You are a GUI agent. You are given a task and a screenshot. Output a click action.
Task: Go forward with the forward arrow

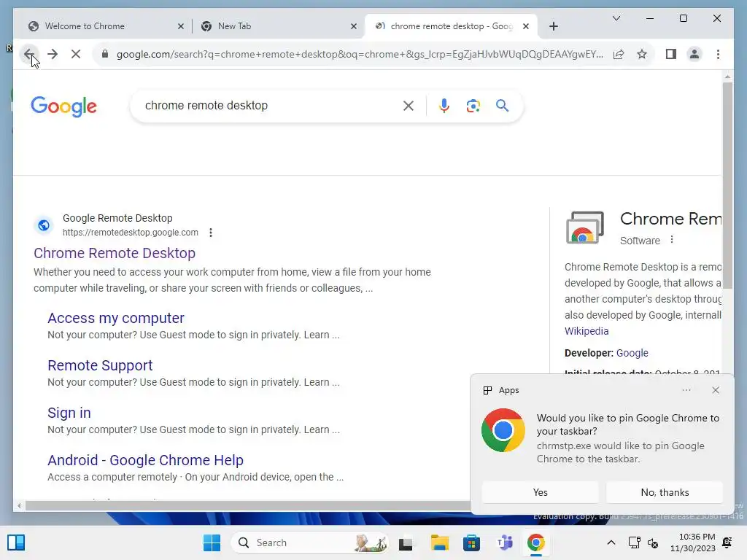53,54
